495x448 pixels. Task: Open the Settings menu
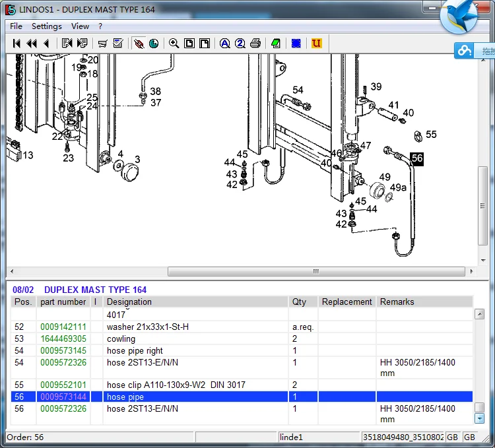[47, 26]
